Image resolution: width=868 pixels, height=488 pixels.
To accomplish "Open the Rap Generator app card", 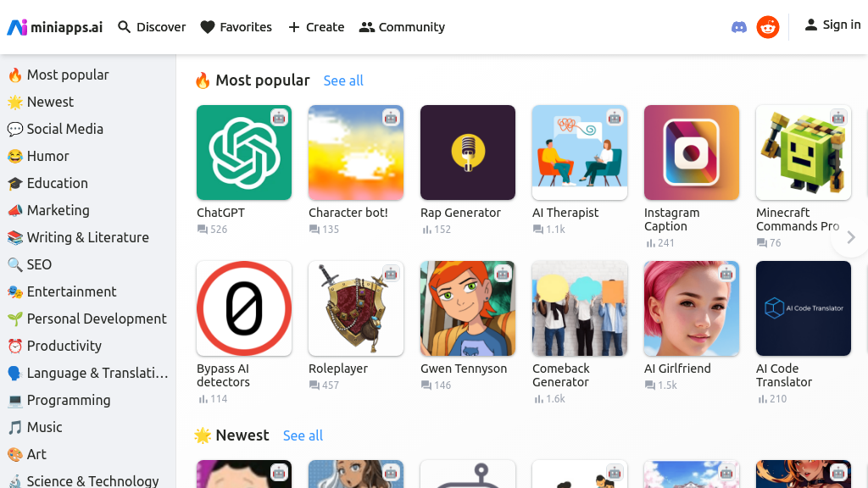I will tap(468, 152).
